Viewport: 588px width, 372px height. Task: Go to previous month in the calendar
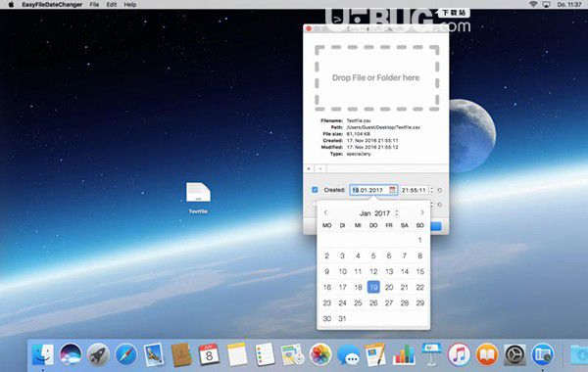325,212
